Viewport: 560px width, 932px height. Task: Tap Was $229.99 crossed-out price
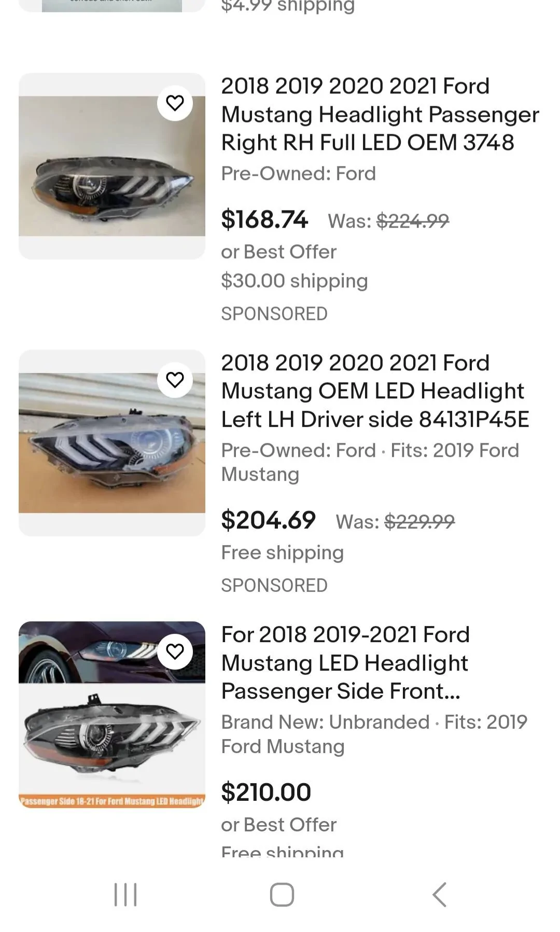pos(395,522)
